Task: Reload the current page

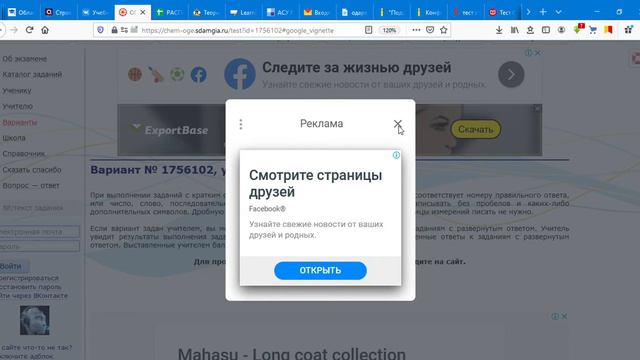Action: [29, 30]
